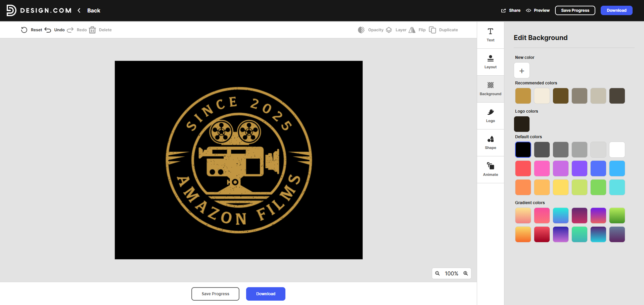This screenshot has width=644, height=305.
Task: Click Save Progress in the top header
Action: click(x=575, y=10)
